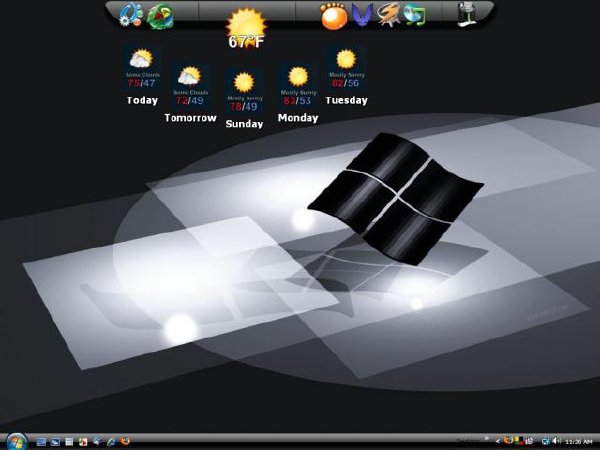600x450 pixels.
Task: Click the "Monday" day label
Action: (x=298, y=118)
